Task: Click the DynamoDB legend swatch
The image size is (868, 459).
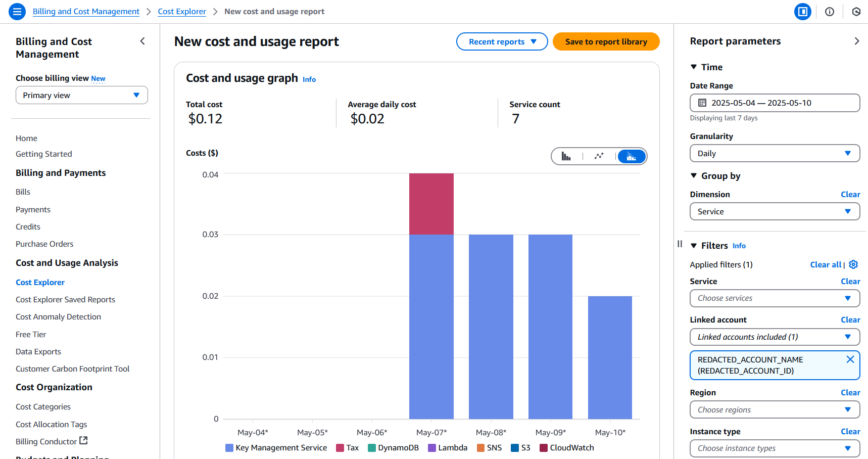Action: [372, 448]
